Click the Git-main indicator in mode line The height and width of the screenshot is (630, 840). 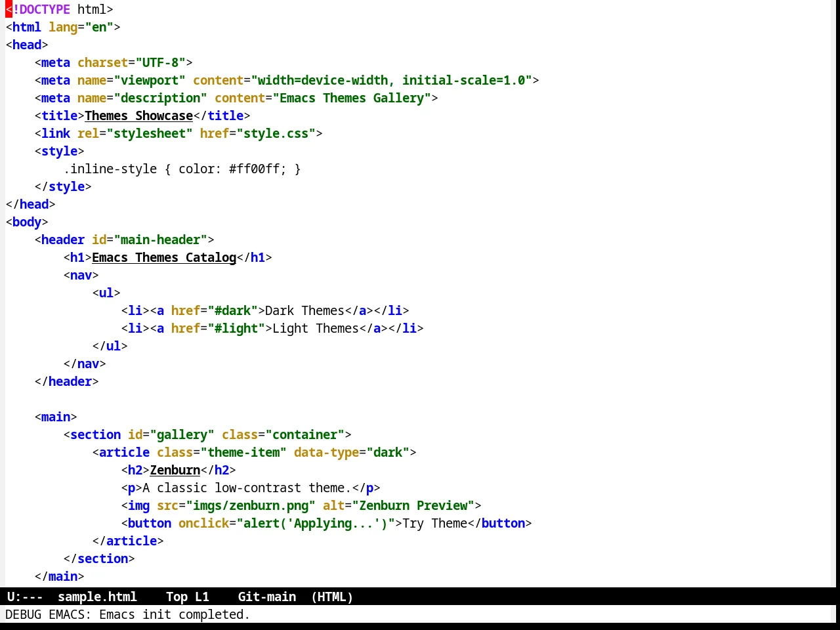coord(266,597)
